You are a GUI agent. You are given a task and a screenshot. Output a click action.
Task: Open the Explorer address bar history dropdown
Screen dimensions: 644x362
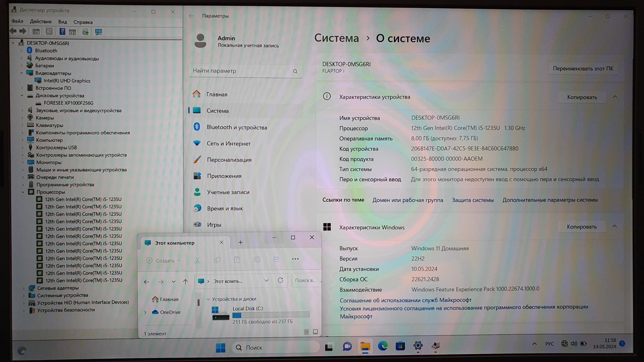(266, 281)
